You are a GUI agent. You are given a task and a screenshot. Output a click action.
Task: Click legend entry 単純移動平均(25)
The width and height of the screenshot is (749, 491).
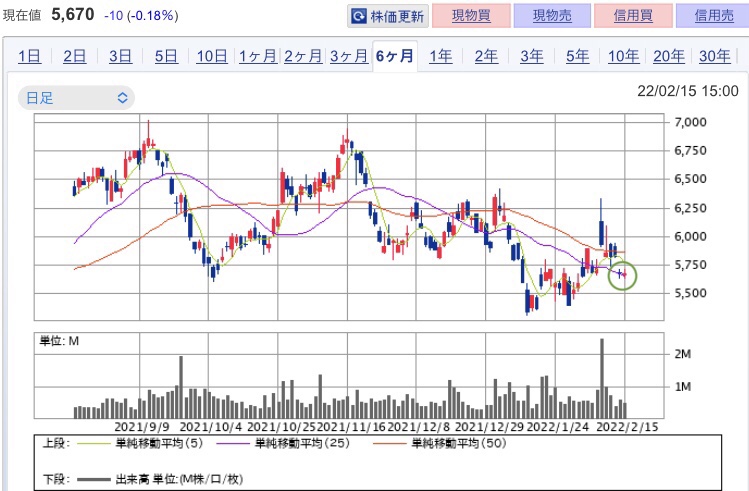[x=302, y=444]
